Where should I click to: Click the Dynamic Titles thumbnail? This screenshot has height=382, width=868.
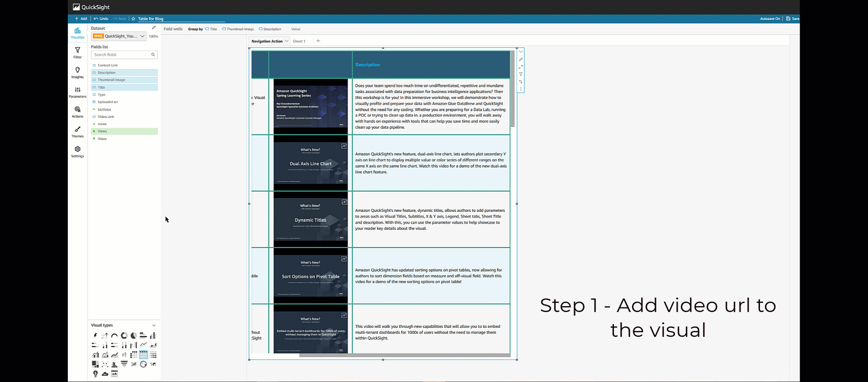coord(311,219)
